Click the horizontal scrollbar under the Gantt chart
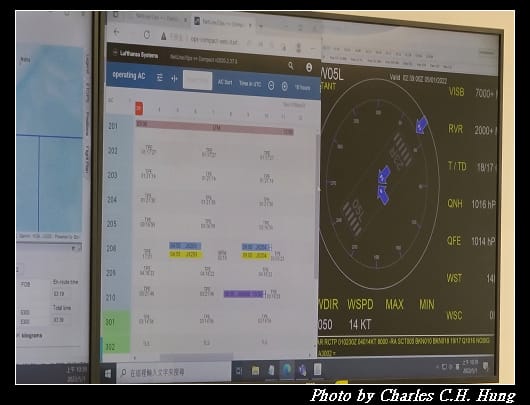This screenshot has height=405, width=530. [196, 357]
